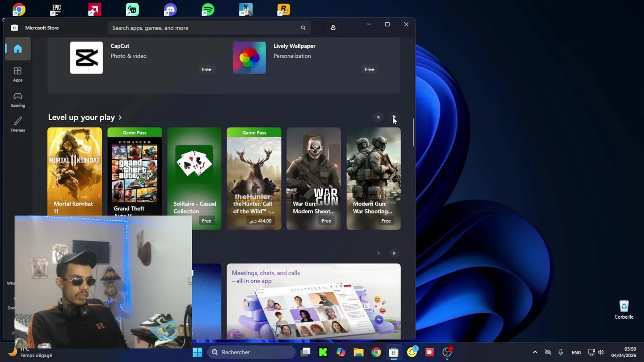Open the Gaming section in sidebar
644x362 pixels.
[x=18, y=100]
